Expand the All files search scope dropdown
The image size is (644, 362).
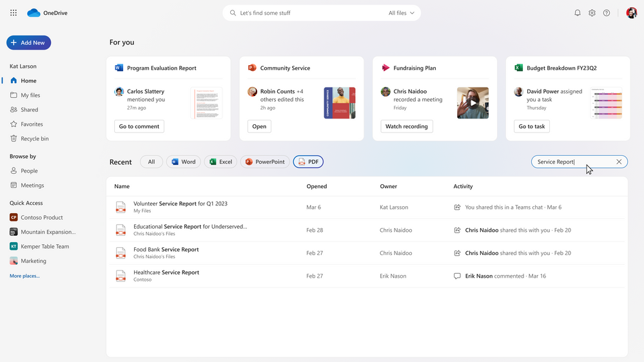(402, 13)
